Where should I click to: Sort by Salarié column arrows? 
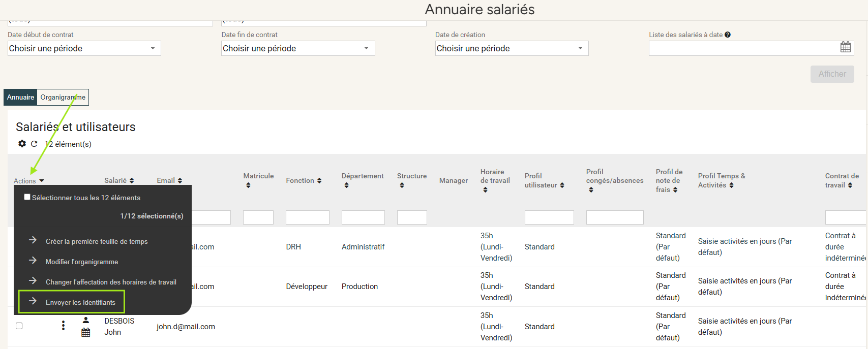coord(132,180)
